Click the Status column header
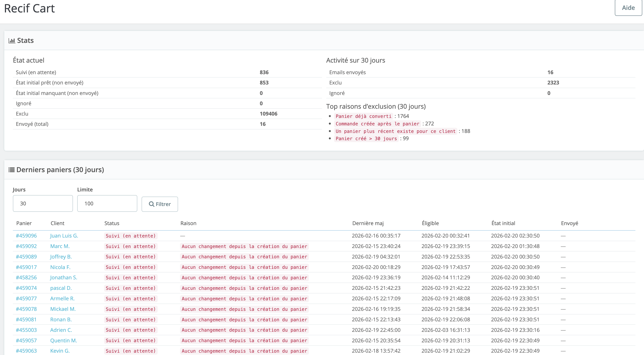This screenshot has width=644, height=355. (x=112, y=223)
